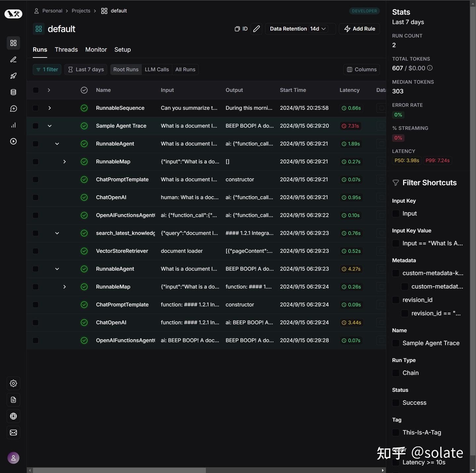The width and height of the screenshot is (476, 473).
Task: Click the globe icon in sidebar
Action: 13,416
